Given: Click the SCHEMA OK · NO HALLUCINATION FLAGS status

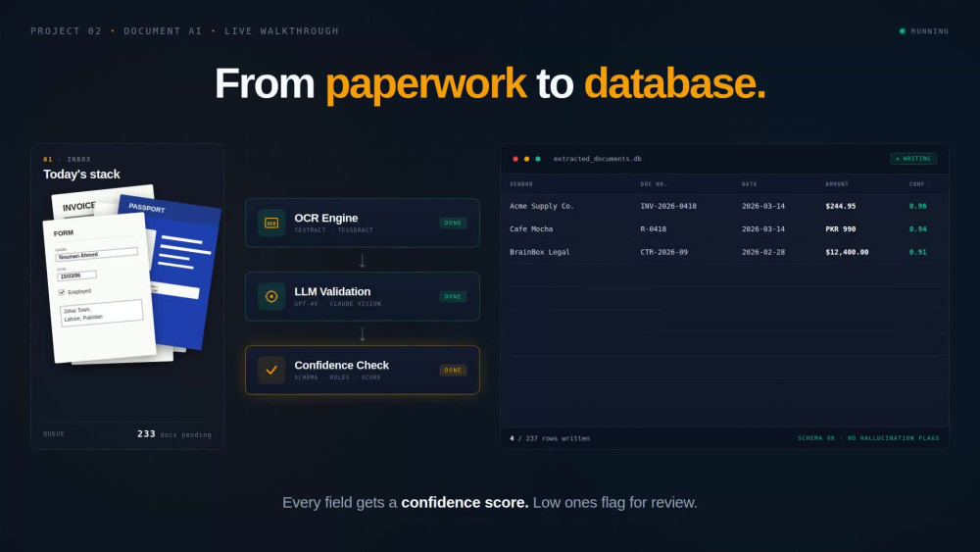Looking at the screenshot, I should pos(868,438).
